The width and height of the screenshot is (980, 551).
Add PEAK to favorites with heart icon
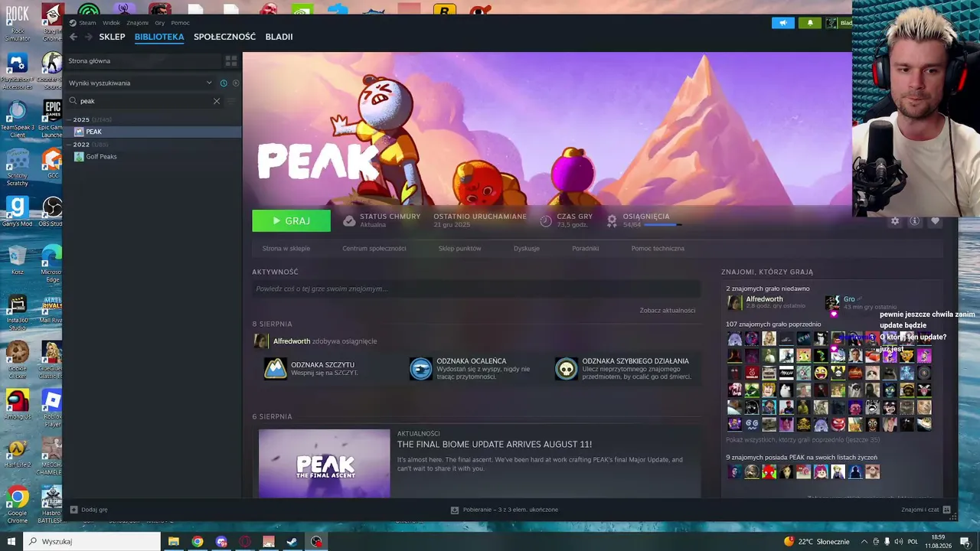point(935,220)
